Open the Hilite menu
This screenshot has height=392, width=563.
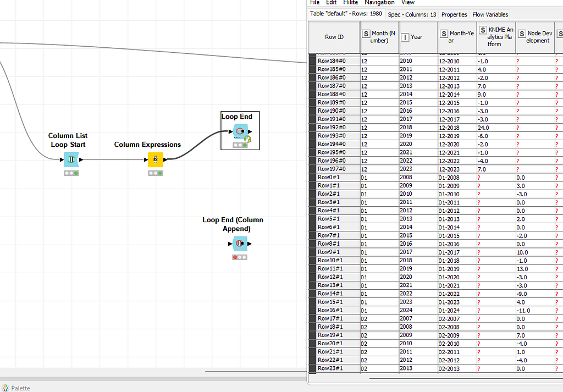coord(350,3)
